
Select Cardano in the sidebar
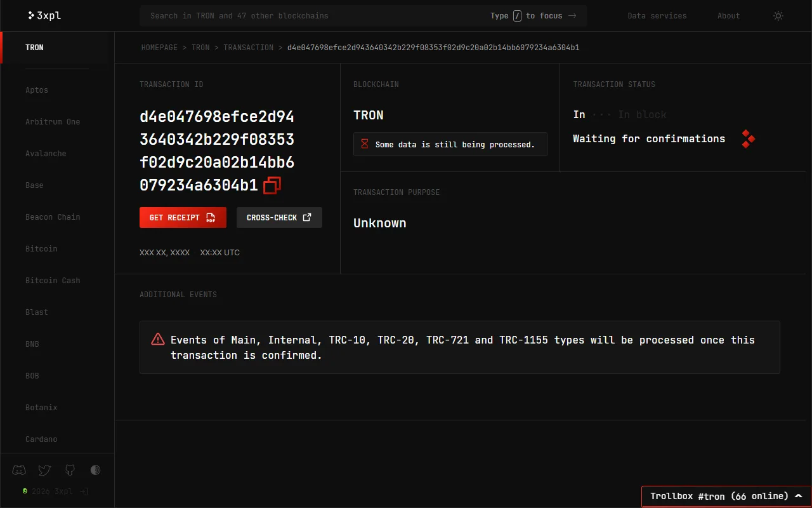(41, 439)
